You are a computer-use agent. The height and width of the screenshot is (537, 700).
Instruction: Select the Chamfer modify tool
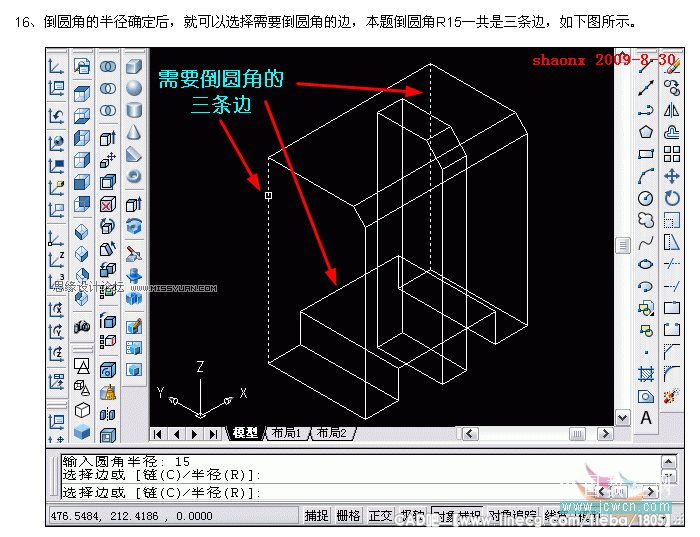pyautogui.click(x=672, y=352)
